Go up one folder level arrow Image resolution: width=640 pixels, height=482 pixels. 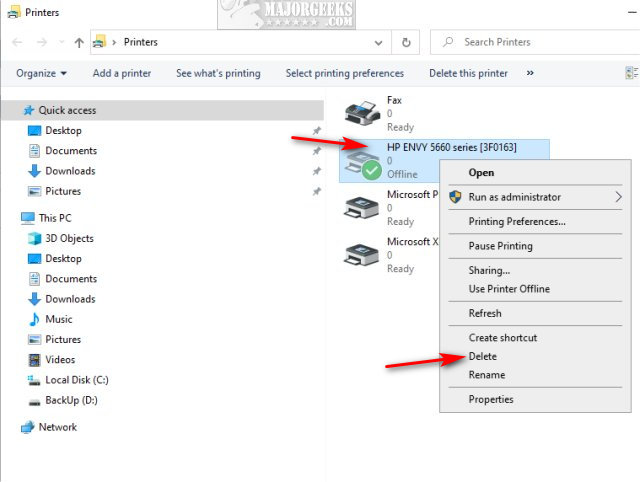point(78,43)
